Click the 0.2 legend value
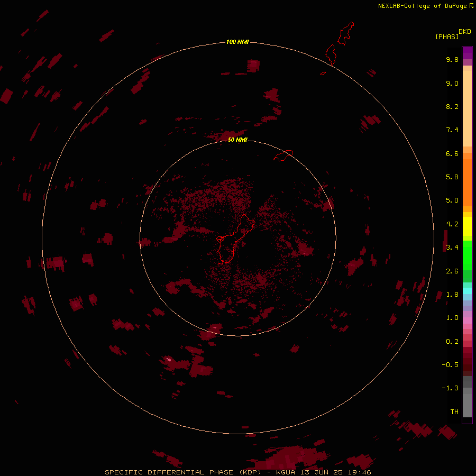476x476 pixels. [x=452, y=342]
